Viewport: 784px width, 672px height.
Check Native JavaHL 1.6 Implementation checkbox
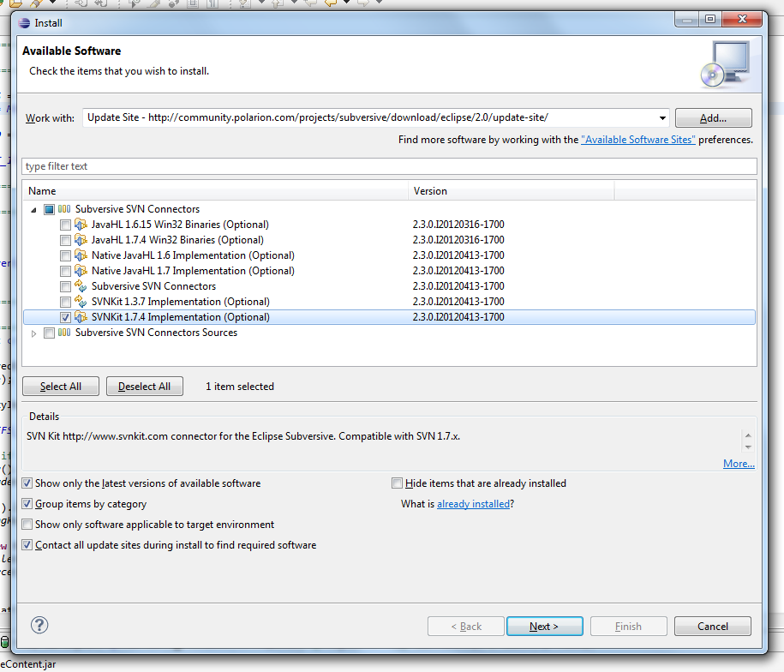pos(65,256)
